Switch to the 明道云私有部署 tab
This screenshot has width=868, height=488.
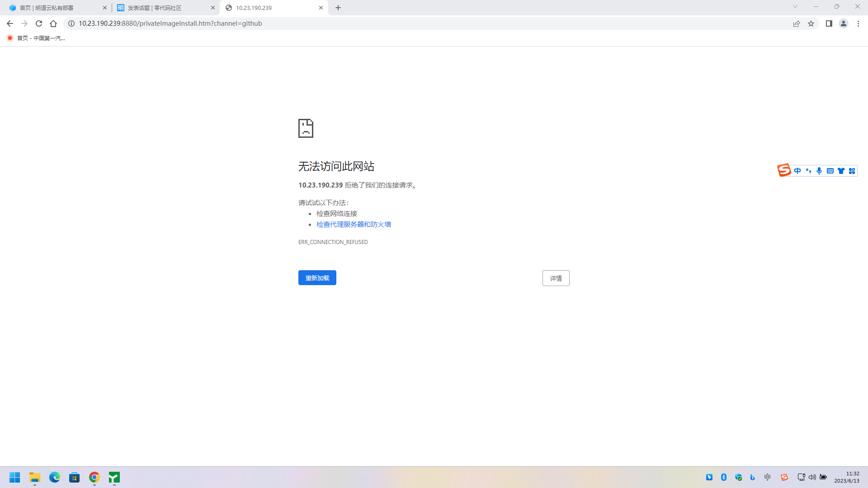click(x=54, y=8)
